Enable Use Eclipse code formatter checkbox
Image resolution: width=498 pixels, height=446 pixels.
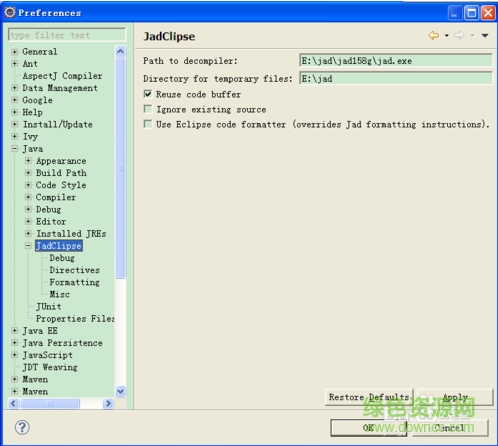[x=148, y=124]
